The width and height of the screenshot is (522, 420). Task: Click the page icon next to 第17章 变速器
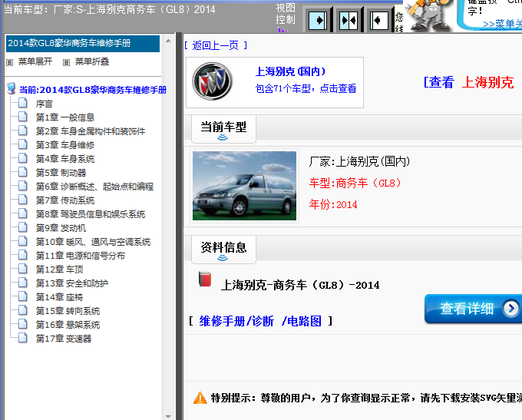click(22, 338)
